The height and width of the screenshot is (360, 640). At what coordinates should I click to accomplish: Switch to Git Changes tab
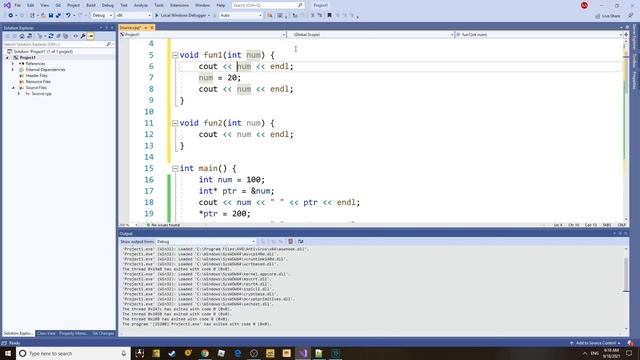[x=103, y=333]
